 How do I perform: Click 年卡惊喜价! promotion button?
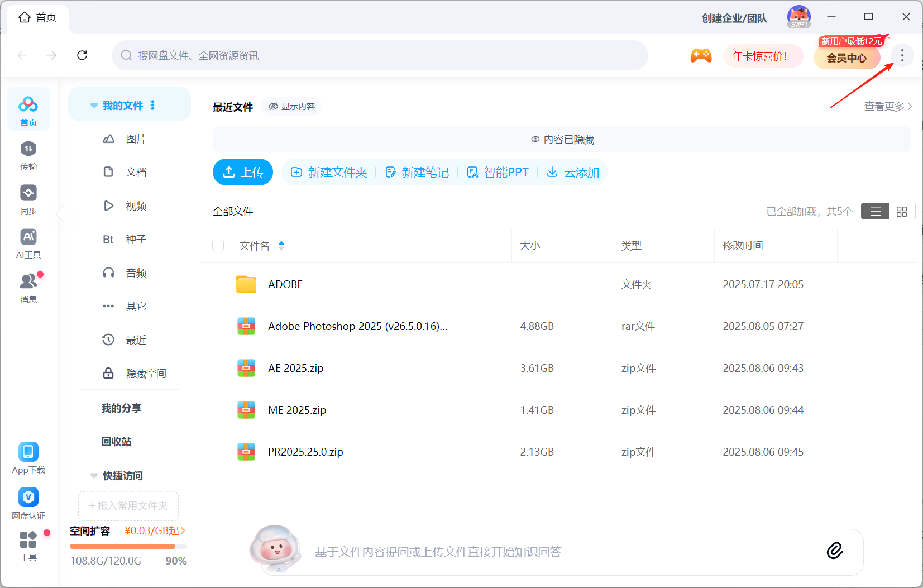click(x=763, y=56)
